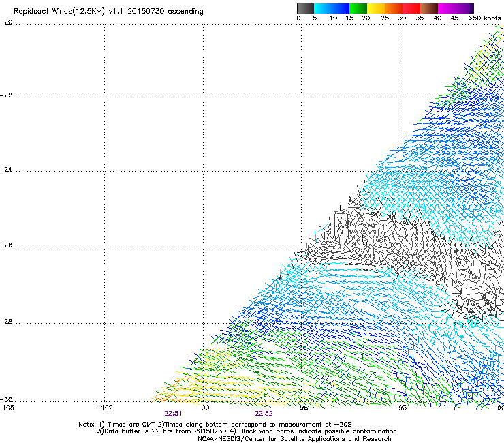Click the -22 latitude axis label
The image size is (504, 443).
coord(6,95)
